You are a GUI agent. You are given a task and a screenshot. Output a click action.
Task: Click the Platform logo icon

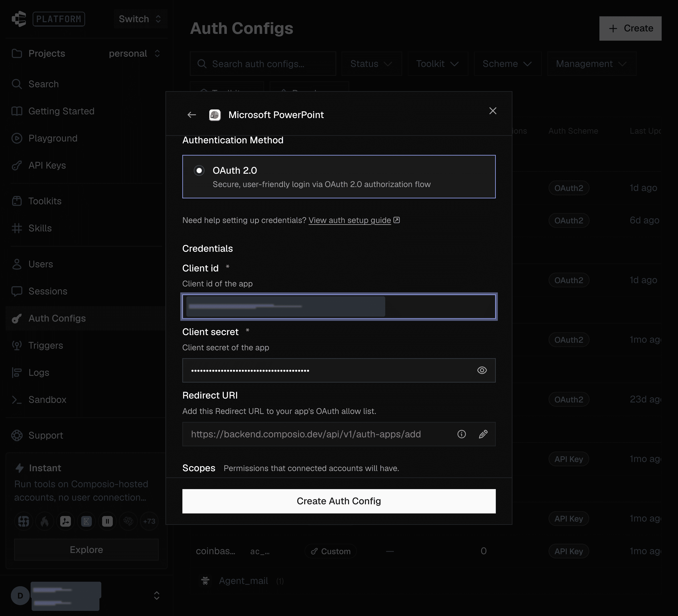pyautogui.click(x=19, y=19)
